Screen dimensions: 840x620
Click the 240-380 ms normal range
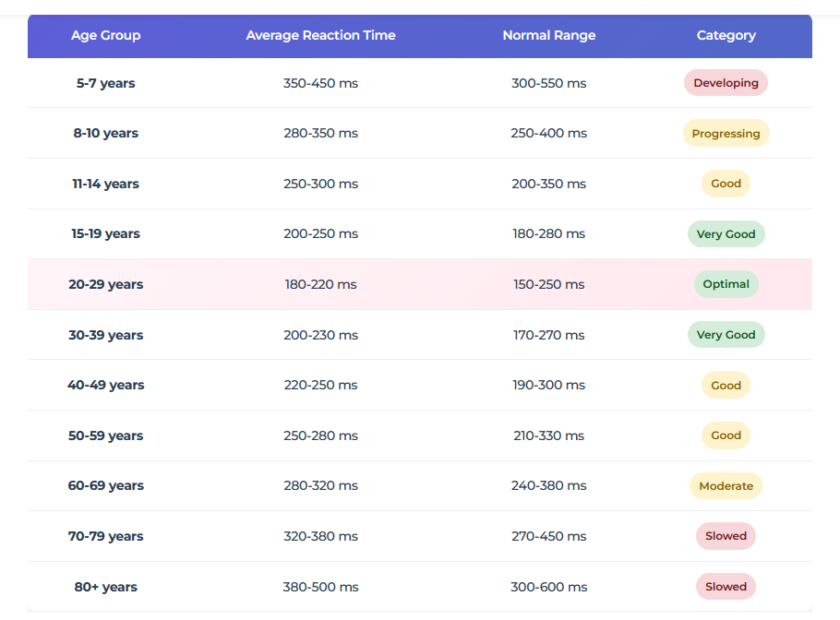[548, 485]
